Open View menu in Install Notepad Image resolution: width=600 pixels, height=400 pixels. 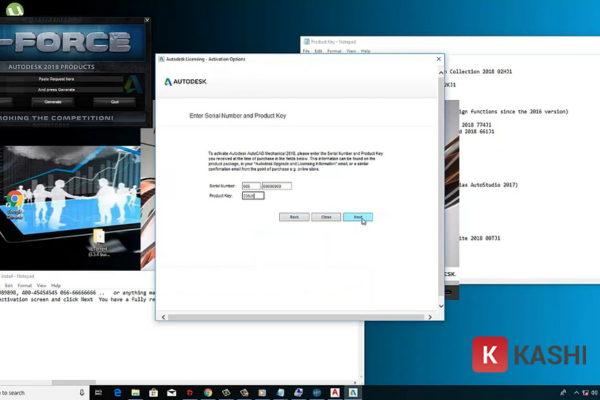pos(39,285)
